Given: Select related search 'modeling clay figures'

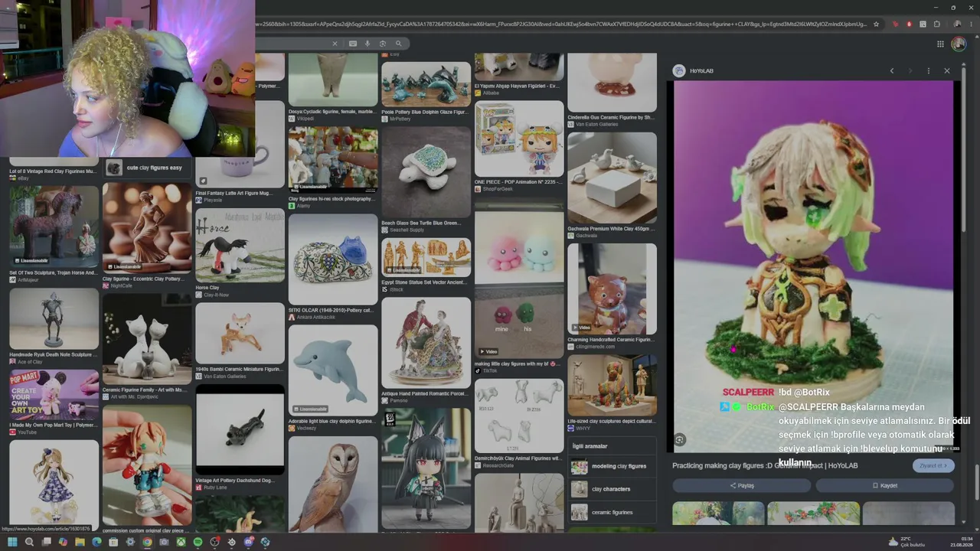Looking at the screenshot, I should [x=612, y=466].
